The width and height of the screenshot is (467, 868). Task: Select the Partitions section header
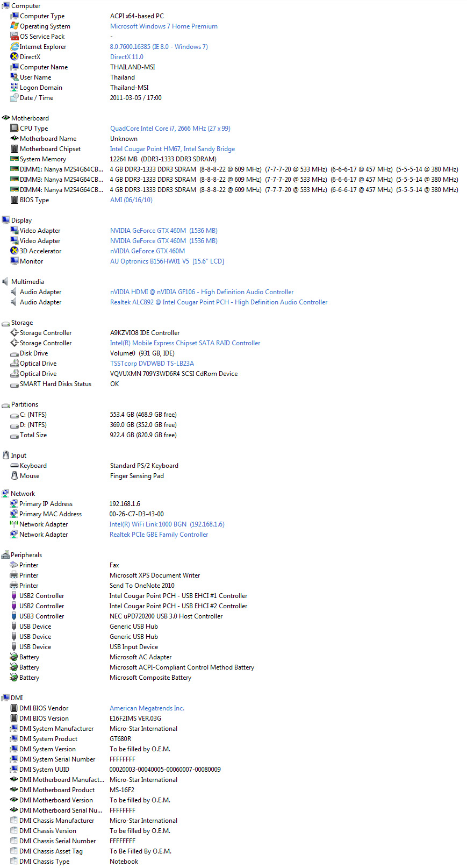pyautogui.click(x=25, y=404)
